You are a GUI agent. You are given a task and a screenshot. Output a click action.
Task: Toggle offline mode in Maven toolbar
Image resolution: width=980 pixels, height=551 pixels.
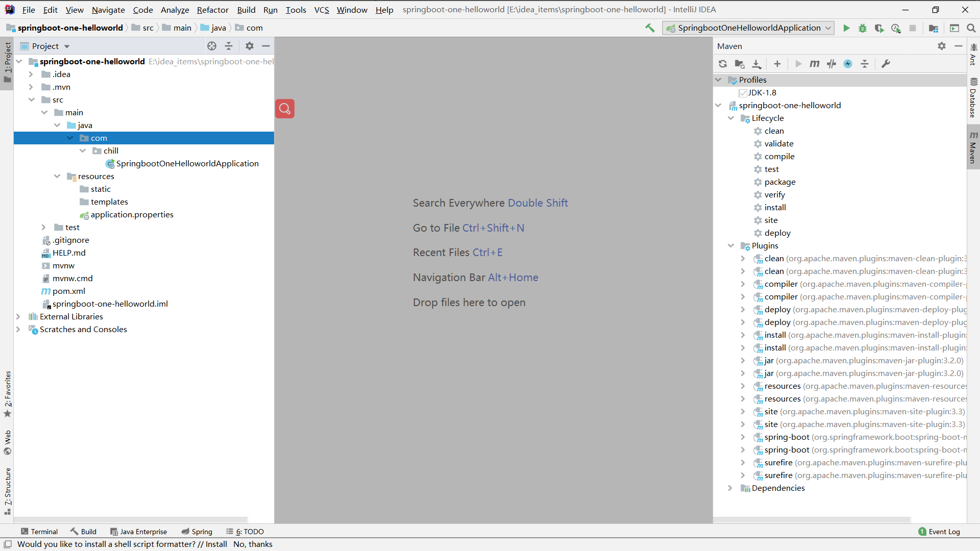click(848, 64)
